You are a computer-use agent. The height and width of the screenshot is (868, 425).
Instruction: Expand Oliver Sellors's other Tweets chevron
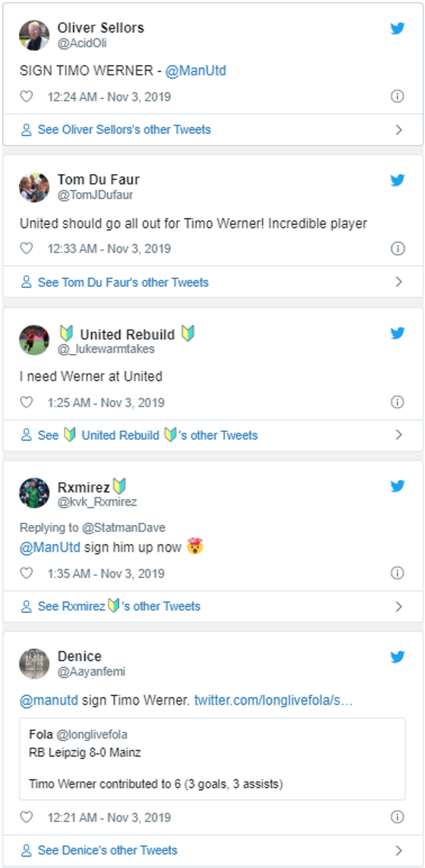tap(398, 130)
